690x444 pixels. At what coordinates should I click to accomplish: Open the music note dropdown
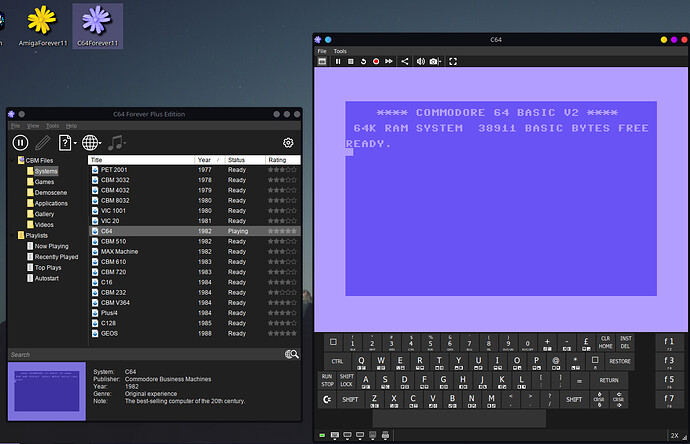[117, 143]
